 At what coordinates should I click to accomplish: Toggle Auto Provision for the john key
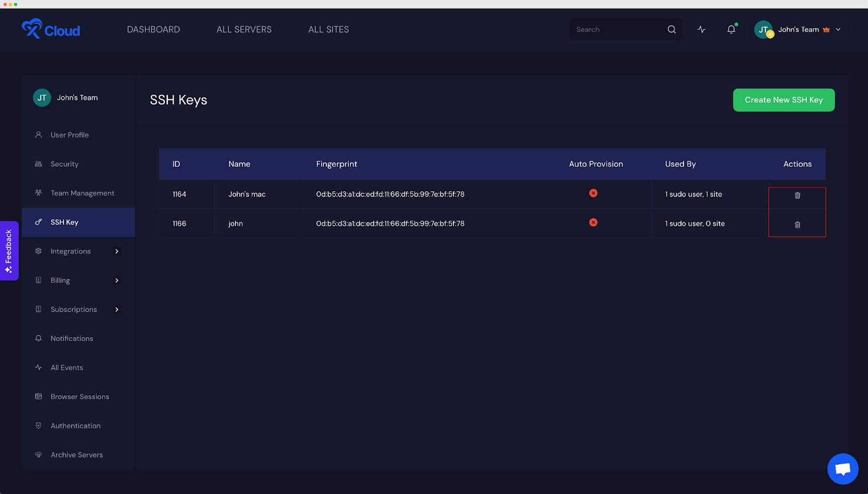[x=593, y=223]
